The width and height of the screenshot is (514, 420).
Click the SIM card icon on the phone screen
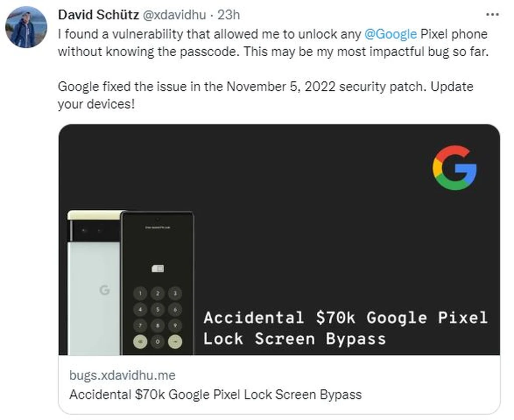[158, 268]
